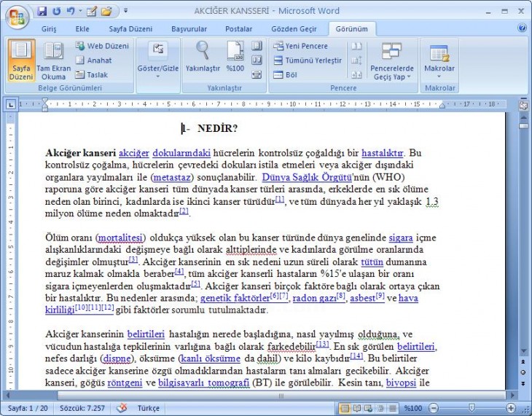Undo the last action from quick access toolbar
Viewport: 532px width, 416px height.
(70, 11)
